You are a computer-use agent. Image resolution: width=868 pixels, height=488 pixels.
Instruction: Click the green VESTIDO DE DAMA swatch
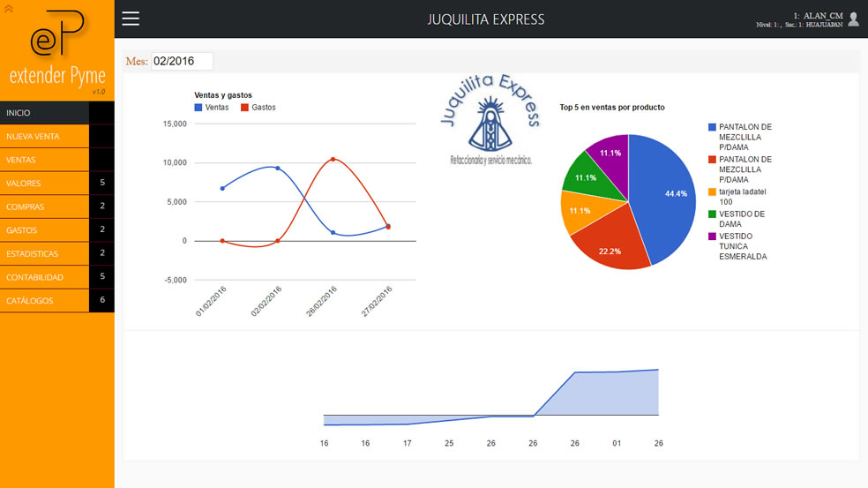click(x=712, y=214)
